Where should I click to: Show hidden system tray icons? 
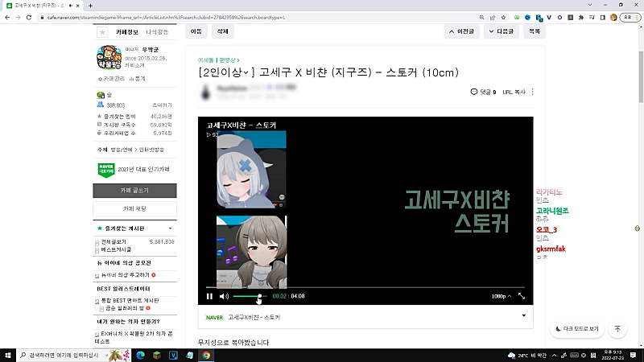click(554, 356)
